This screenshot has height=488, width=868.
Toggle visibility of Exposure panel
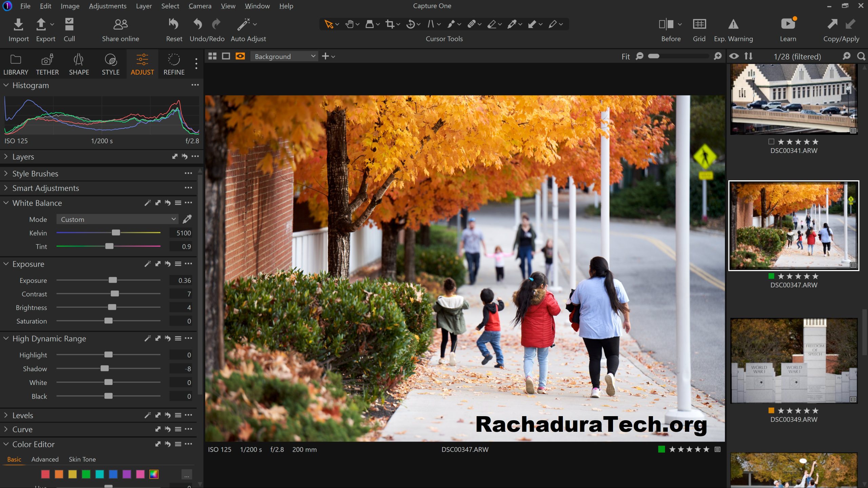[5, 264]
